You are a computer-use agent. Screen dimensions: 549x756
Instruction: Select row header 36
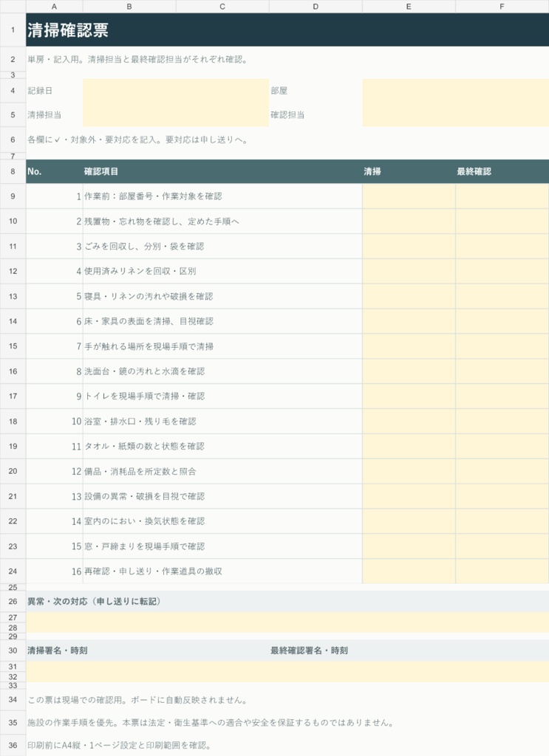(x=13, y=745)
